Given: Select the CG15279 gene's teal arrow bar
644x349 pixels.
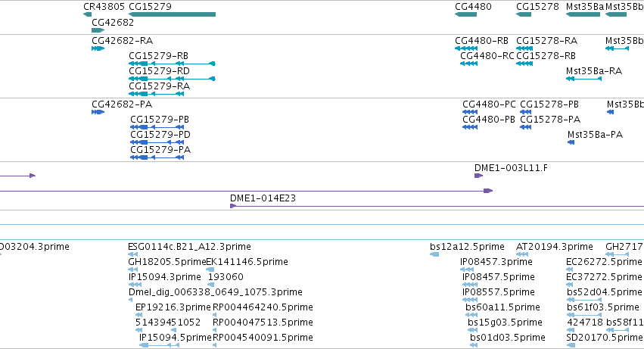Looking at the screenshot, I should pyautogui.click(x=172, y=14).
